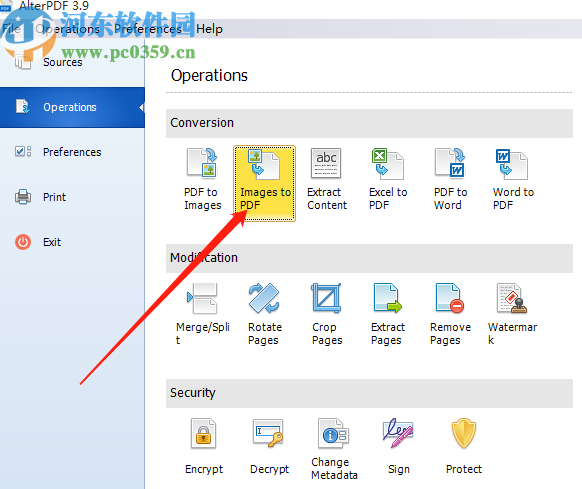Choose the Excel to PDF converter
The width and height of the screenshot is (582, 489).
(x=388, y=180)
